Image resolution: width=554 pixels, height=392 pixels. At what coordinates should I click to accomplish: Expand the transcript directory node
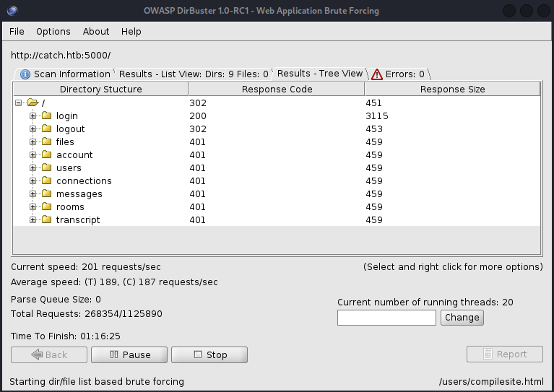[33, 219]
